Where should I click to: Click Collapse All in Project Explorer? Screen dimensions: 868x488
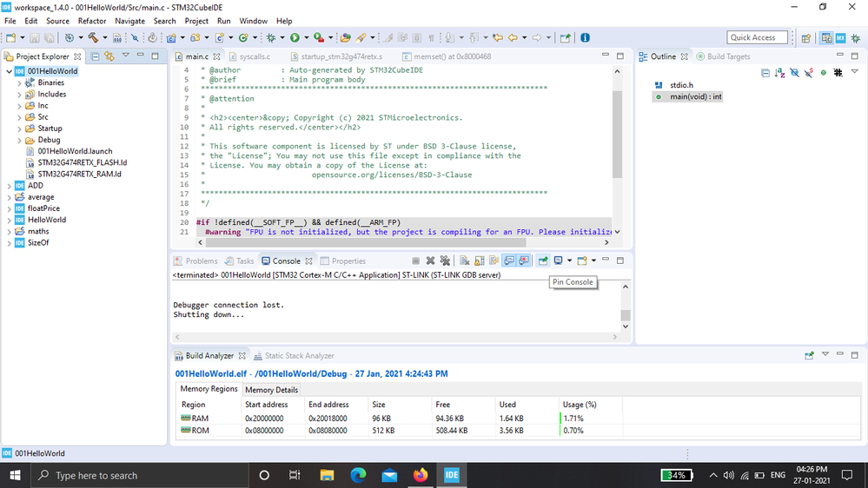(x=95, y=56)
